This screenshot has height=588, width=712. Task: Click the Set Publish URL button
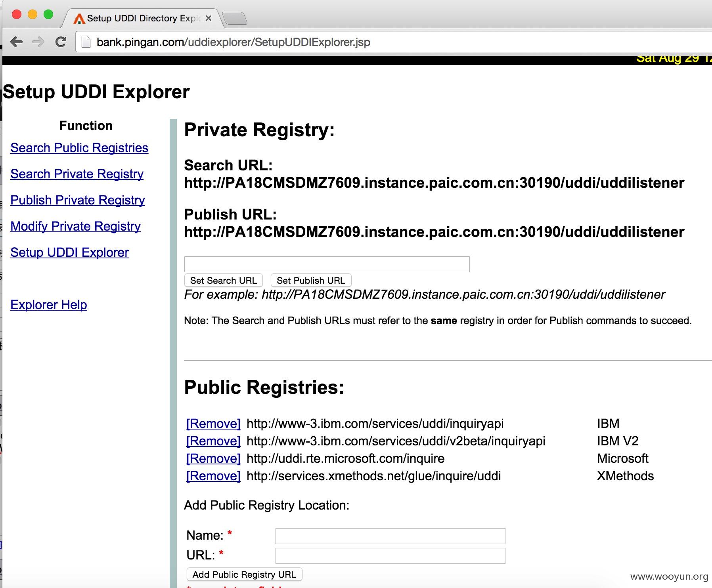point(311,281)
